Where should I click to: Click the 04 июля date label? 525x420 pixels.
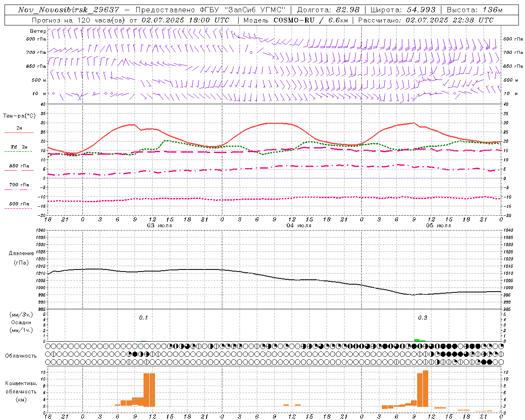point(299,226)
